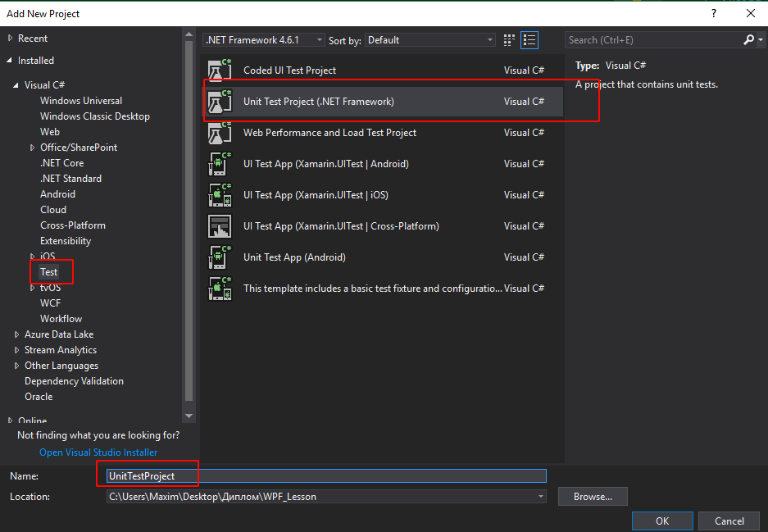
Task: Select the .NET Standard category
Action: click(71, 179)
